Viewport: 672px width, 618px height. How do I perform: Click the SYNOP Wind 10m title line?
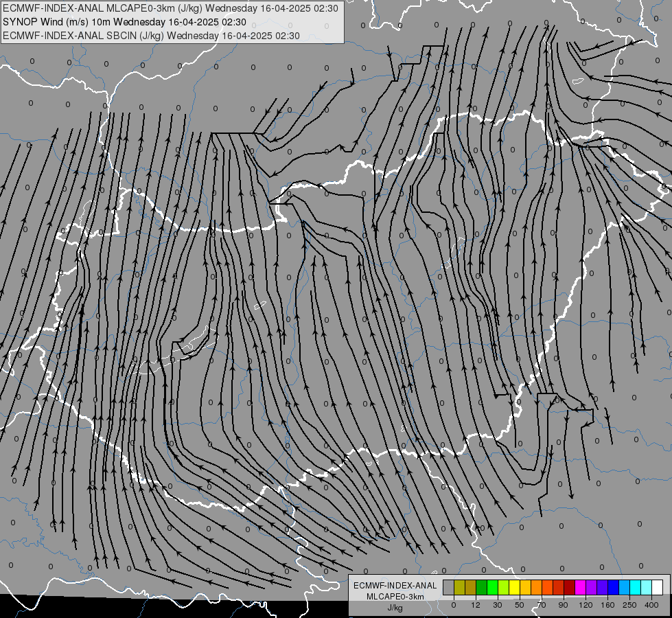(x=124, y=22)
